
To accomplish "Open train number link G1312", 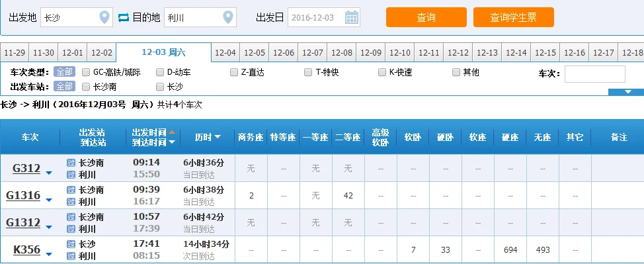I will tap(23, 222).
